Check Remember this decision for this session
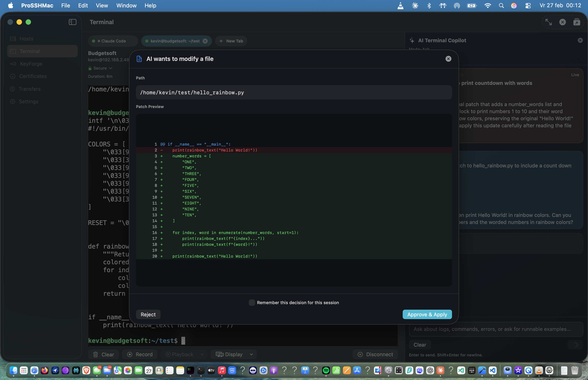This screenshot has height=380, width=588. (x=252, y=302)
